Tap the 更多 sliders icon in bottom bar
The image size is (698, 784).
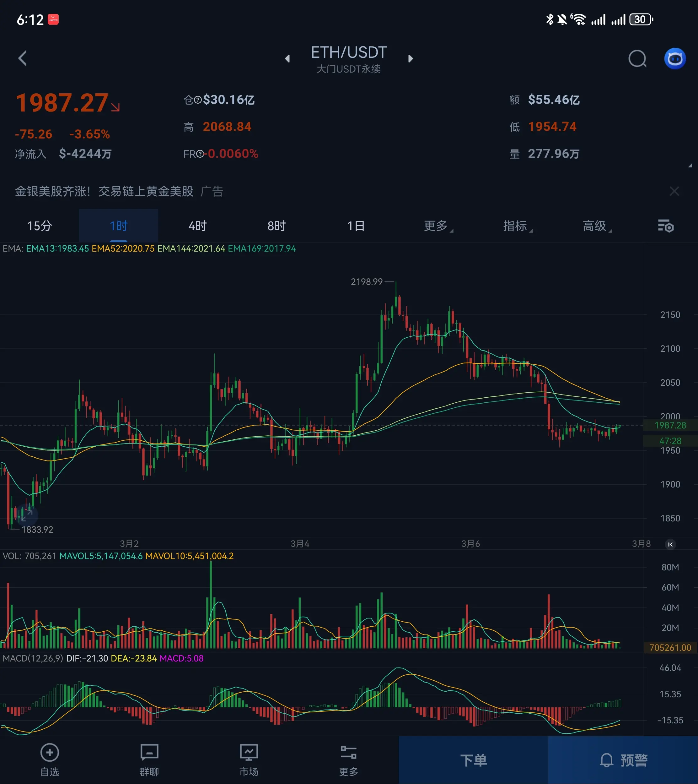pos(348,753)
